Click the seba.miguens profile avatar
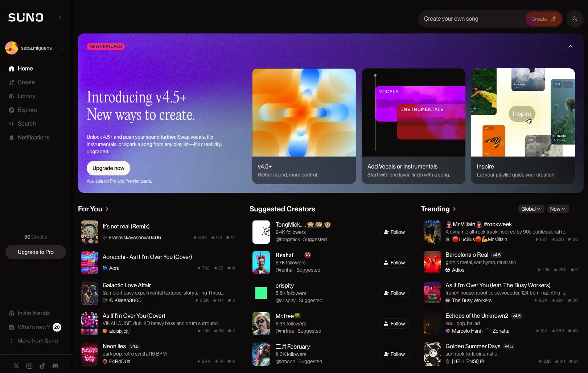588x373 pixels. pyautogui.click(x=12, y=48)
